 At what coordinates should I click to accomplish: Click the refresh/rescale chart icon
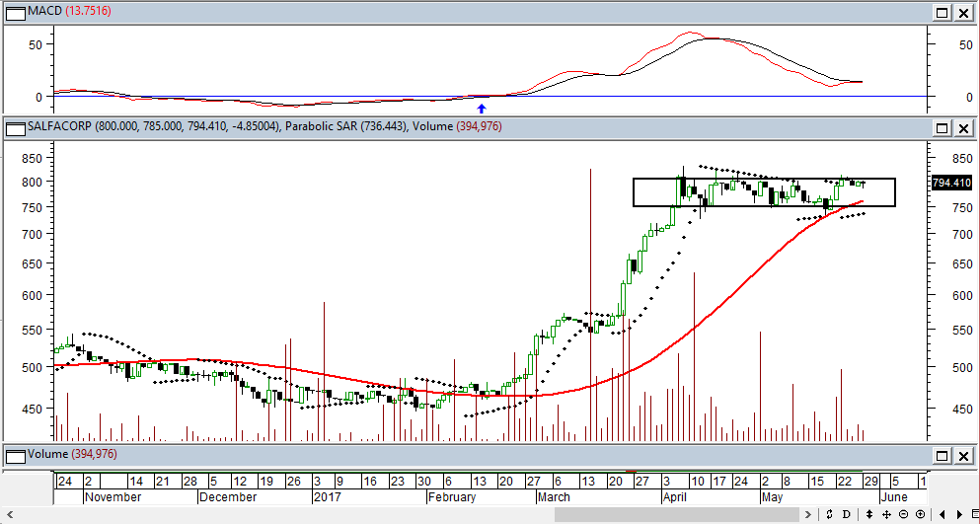pyautogui.click(x=830, y=514)
